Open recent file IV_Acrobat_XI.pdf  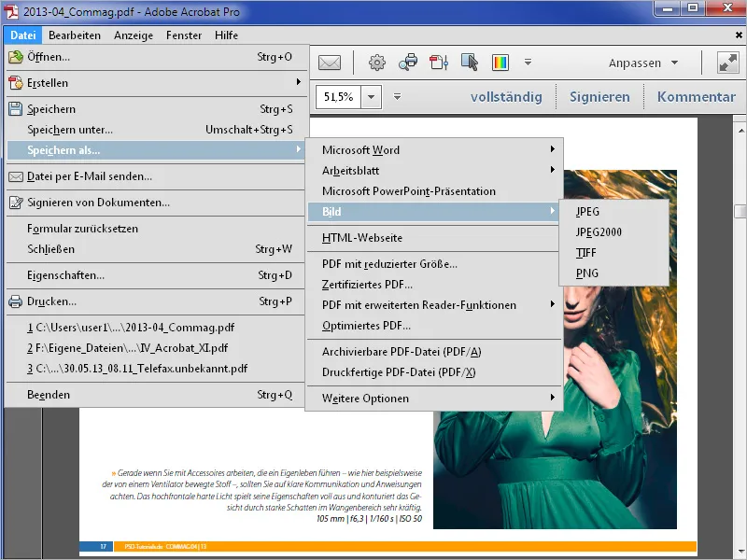click(x=155, y=348)
